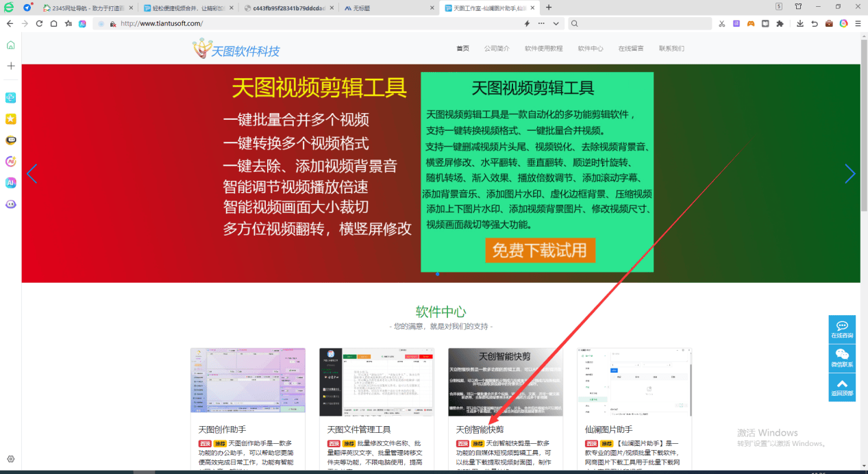Open the 在线咨询 floating button
The image size is (868, 474).
point(842,329)
